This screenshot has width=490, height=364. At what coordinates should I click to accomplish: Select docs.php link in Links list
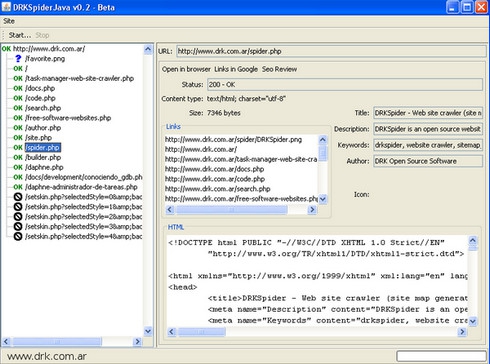click(214, 169)
